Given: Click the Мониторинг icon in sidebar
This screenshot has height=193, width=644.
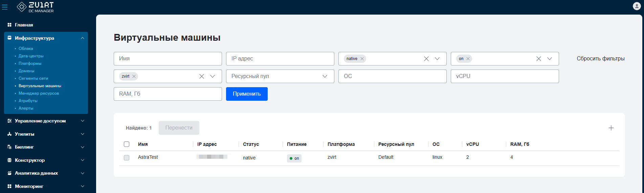Looking at the screenshot, I should (x=9, y=186).
